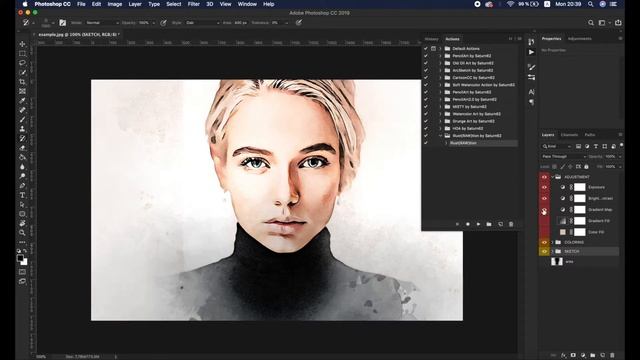Image resolution: width=640 pixels, height=360 pixels.
Task: Open the Window menu
Action: click(247, 4)
